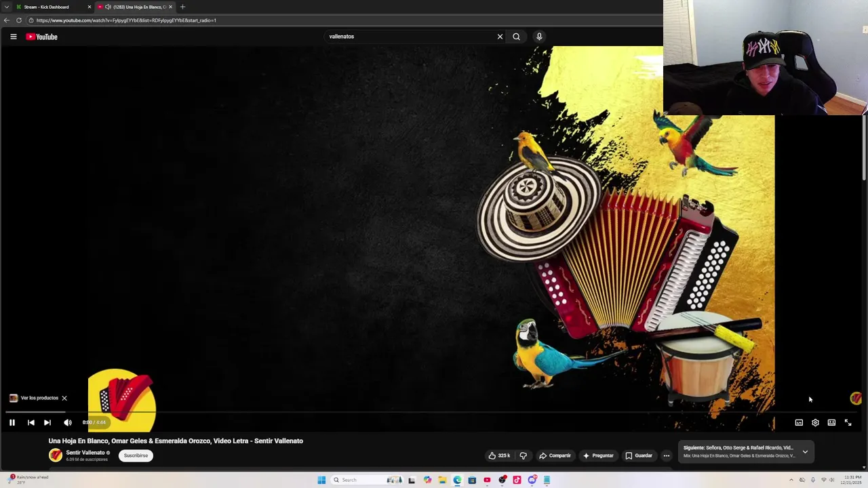Show hidden system tray icons
Screen dimensions: 868x488
(x=791, y=480)
